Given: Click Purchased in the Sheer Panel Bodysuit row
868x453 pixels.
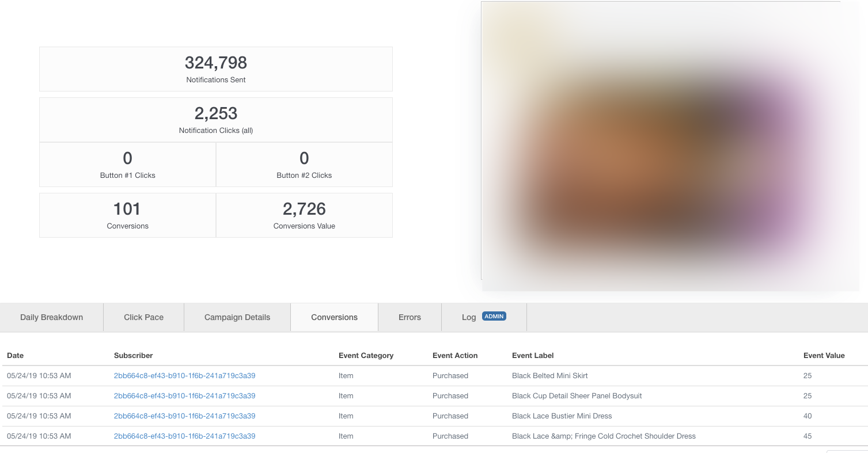Looking at the screenshot, I should [450, 396].
